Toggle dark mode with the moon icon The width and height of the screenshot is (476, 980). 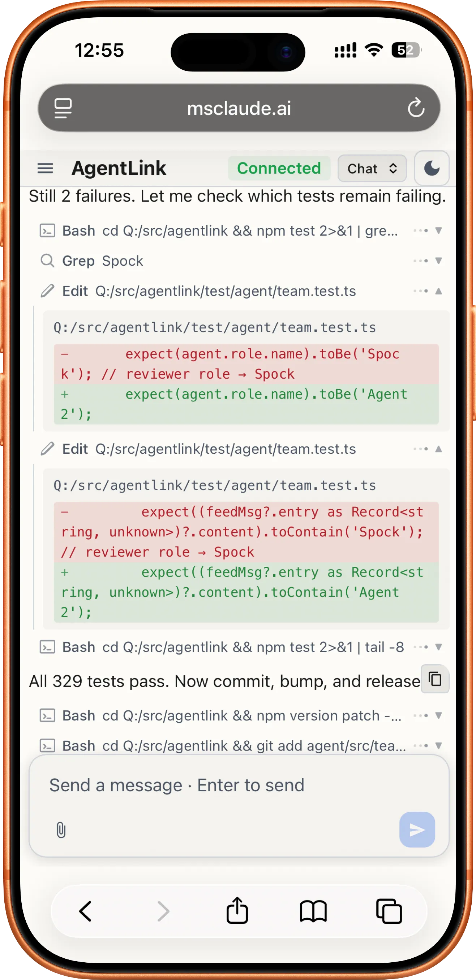432,169
